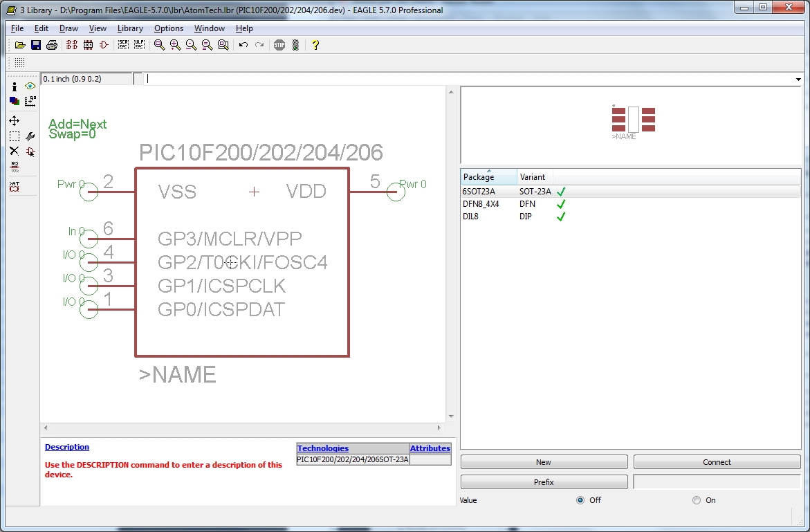The image size is (810, 532).
Task: Click the prefix value field beside Prefix
Action: click(x=717, y=482)
